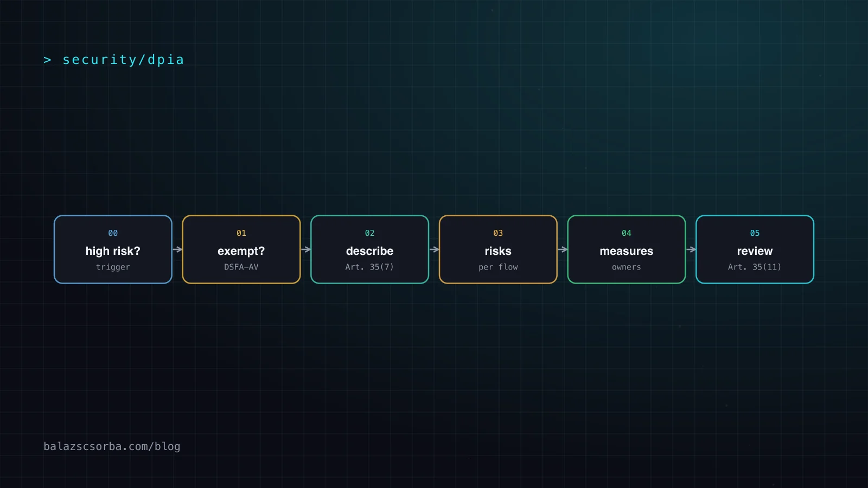Click the "Art. 35(11)" subtitle text
Viewport: 868px width, 488px height.
[x=755, y=267]
